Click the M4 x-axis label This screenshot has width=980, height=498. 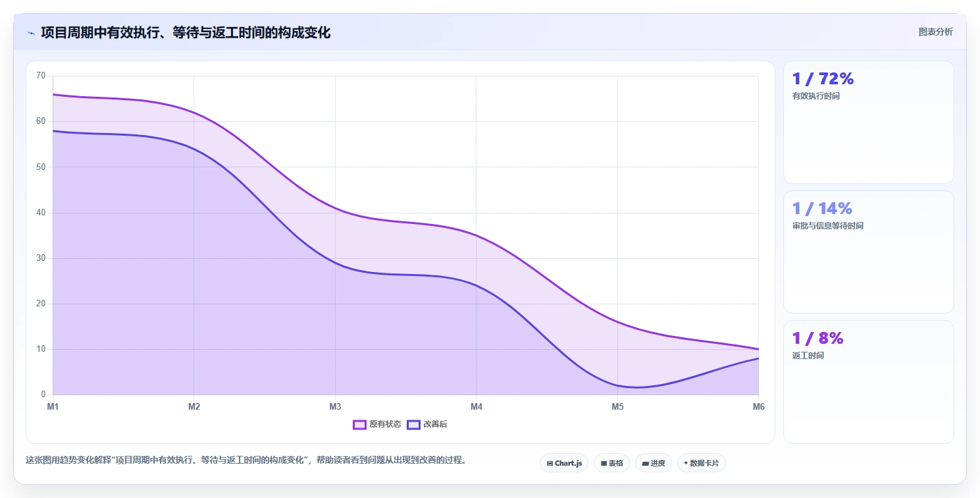477,406
